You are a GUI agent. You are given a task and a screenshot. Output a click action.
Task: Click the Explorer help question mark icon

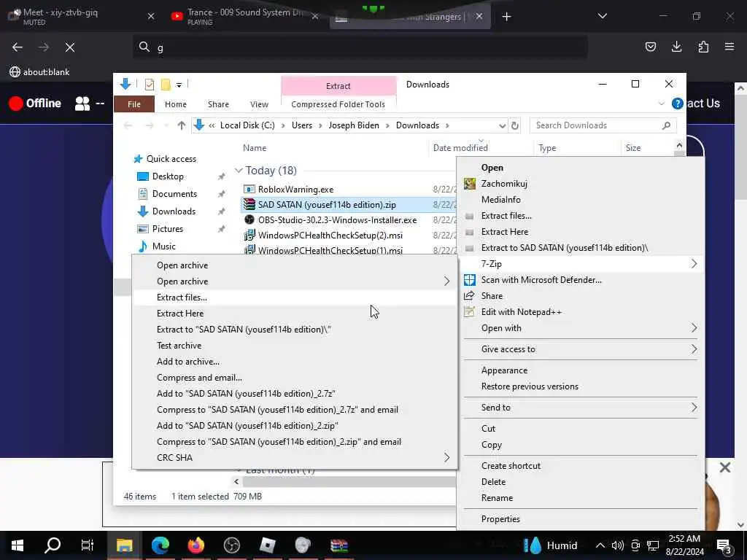pos(677,104)
